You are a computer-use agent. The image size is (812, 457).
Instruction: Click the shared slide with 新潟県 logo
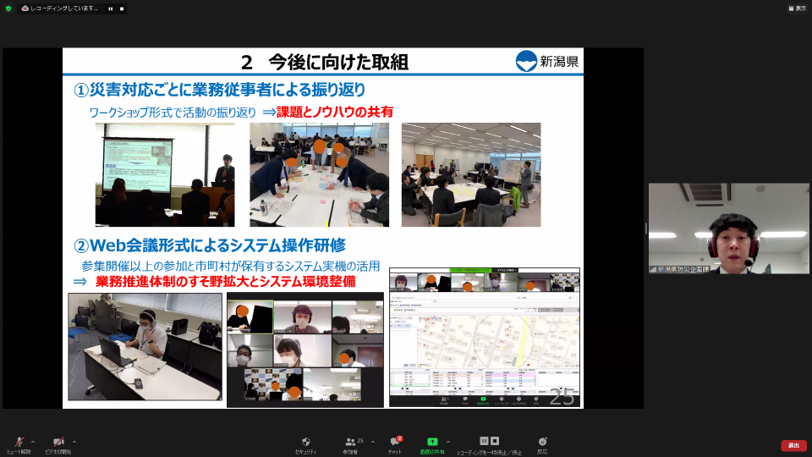(x=323, y=228)
